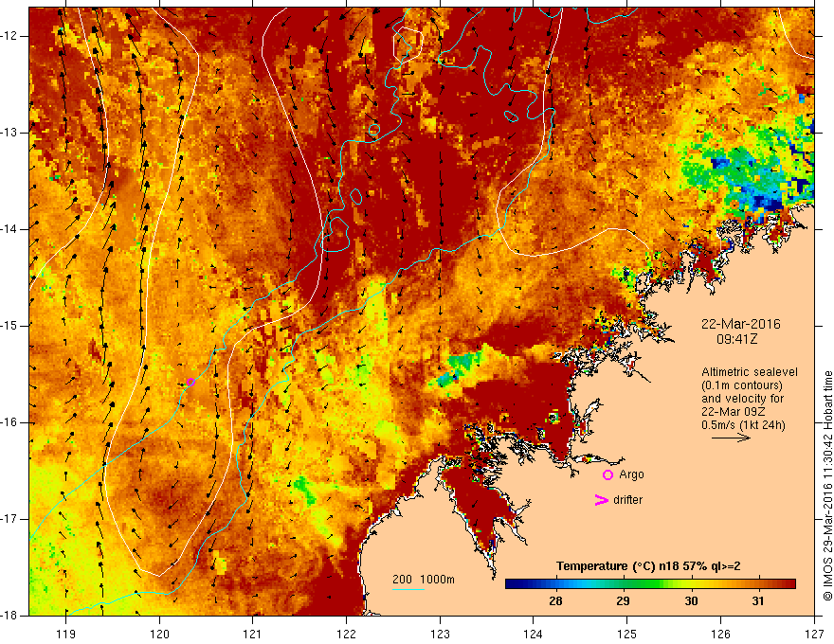834x644 pixels.
Task: Click the "200 1000m" depth label
Action: (x=424, y=580)
